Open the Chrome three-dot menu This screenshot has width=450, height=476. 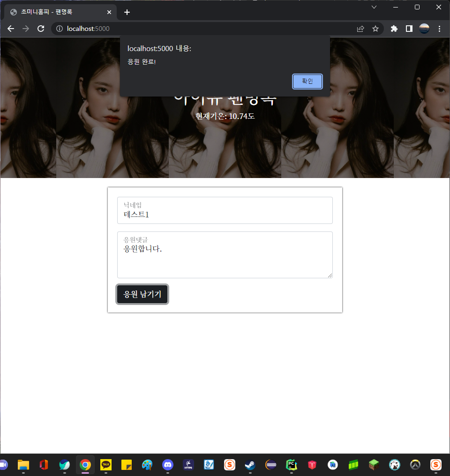[x=439, y=29]
